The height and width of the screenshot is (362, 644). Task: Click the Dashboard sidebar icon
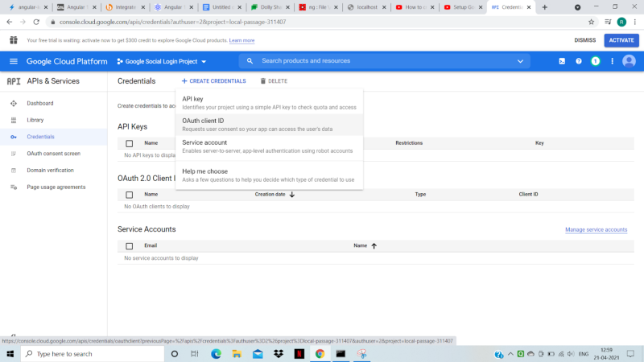point(14,104)
